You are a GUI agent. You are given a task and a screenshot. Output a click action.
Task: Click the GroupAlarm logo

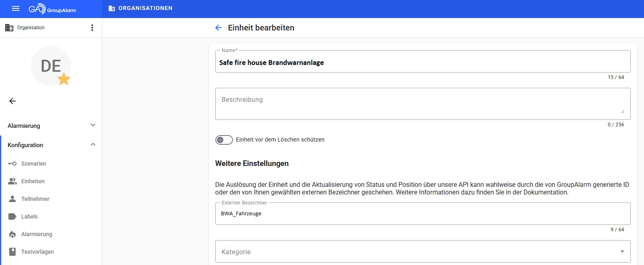coord(52,9)
